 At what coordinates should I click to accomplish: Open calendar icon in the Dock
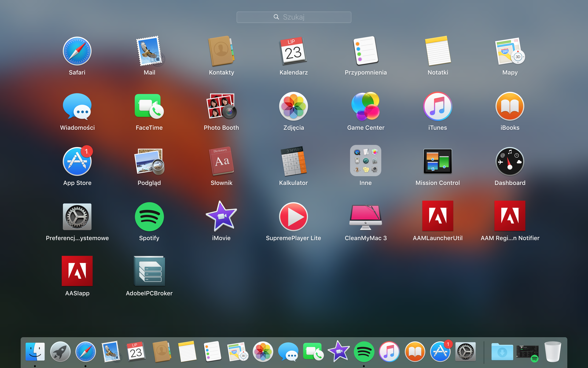click(x=136, y=351)
